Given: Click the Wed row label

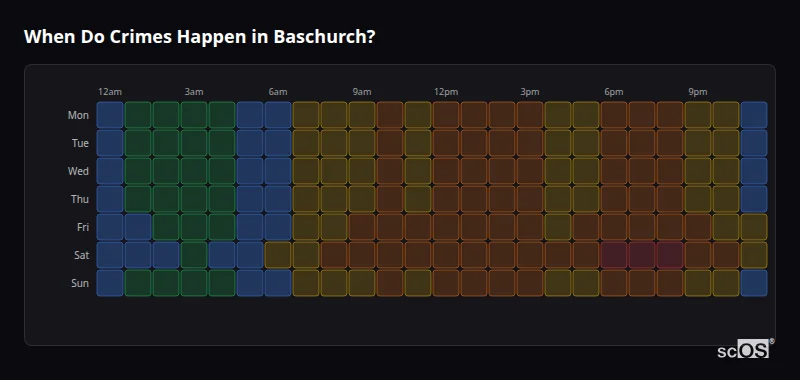Looking at the screenshot, I should 78,171.
